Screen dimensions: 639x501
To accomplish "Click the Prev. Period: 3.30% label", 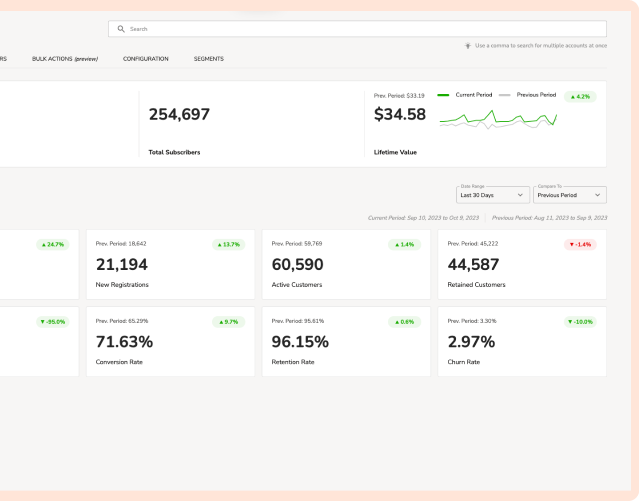I will point(472,321).
